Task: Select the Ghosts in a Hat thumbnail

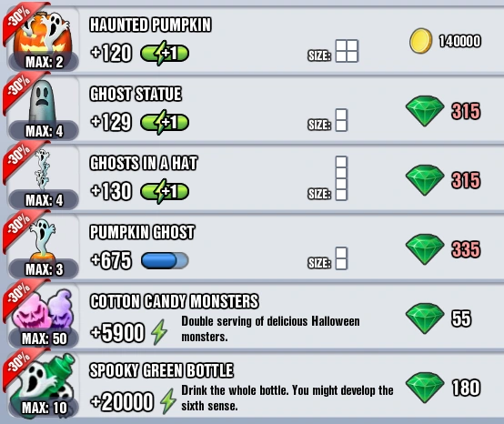Action: tap(43, 178)
